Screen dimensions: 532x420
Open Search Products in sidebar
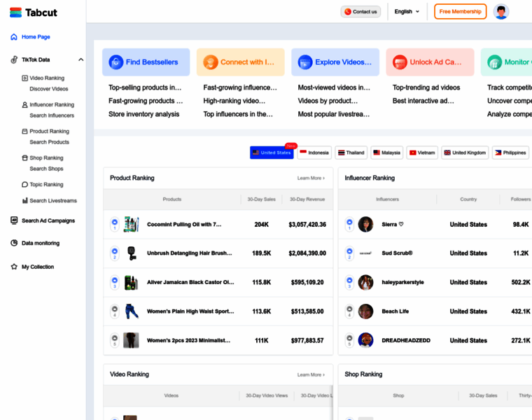(x=50, y=142)
